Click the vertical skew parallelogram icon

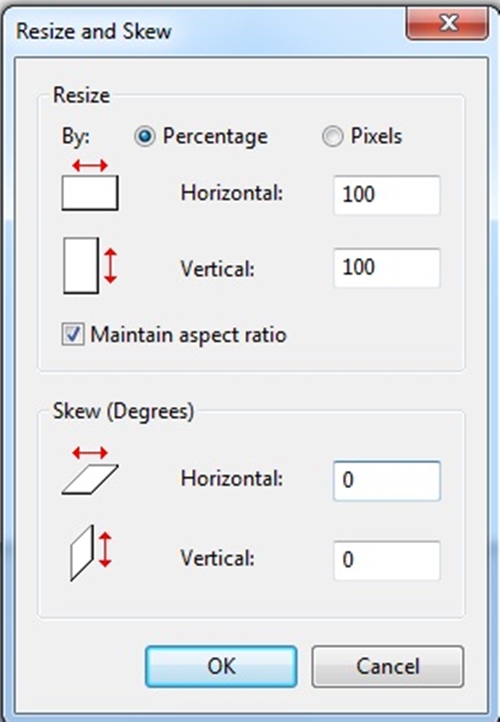[91, 553]
